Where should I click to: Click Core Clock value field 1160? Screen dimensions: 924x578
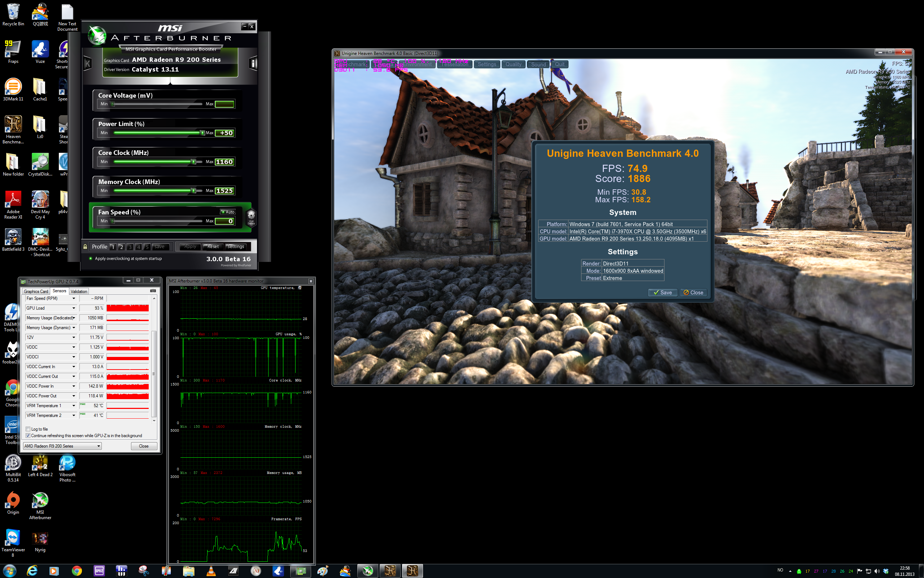(225, 162)
